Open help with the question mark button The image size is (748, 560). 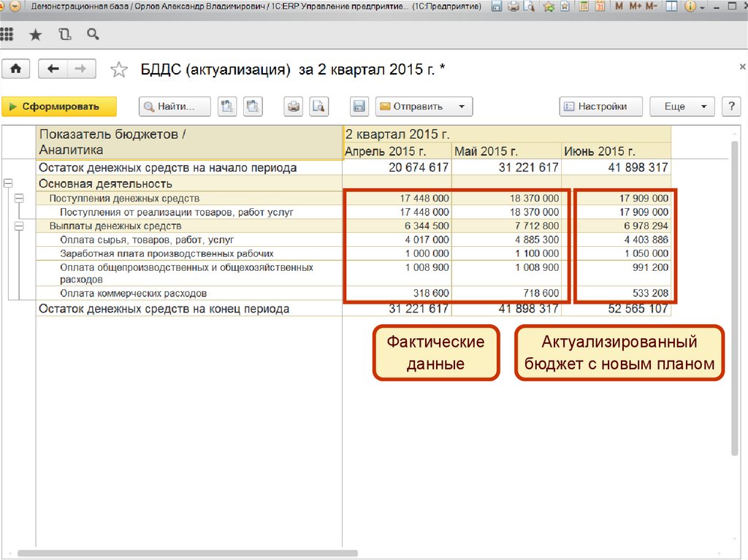(731, 107)
